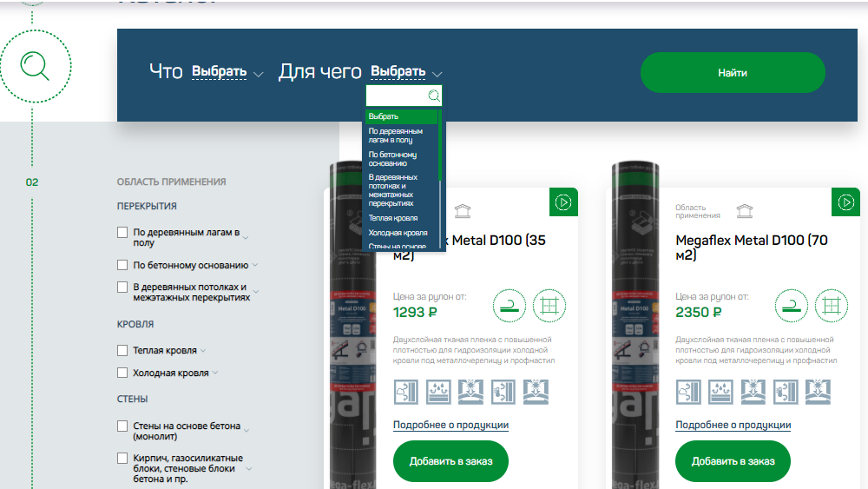Check 'Холодная кровля' checkbox
Image resolution: width=868 pixels, height=489 pixels.
coord(122,373)
